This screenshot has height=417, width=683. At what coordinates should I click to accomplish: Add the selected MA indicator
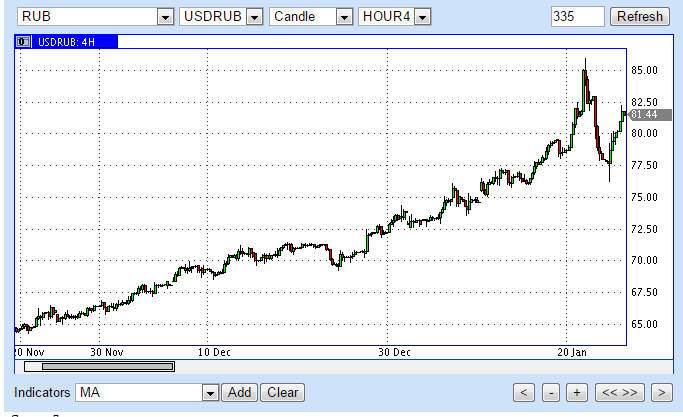click(240, 393)
